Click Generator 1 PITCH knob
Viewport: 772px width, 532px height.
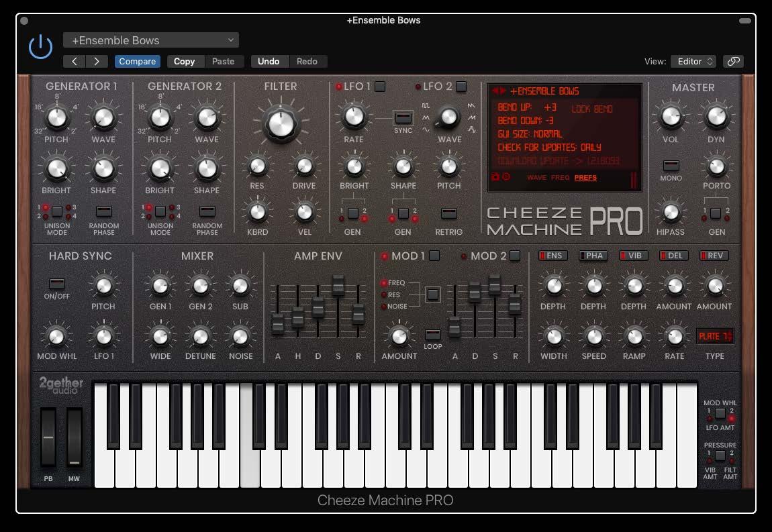pyautogui.click(x=56, y=118)
